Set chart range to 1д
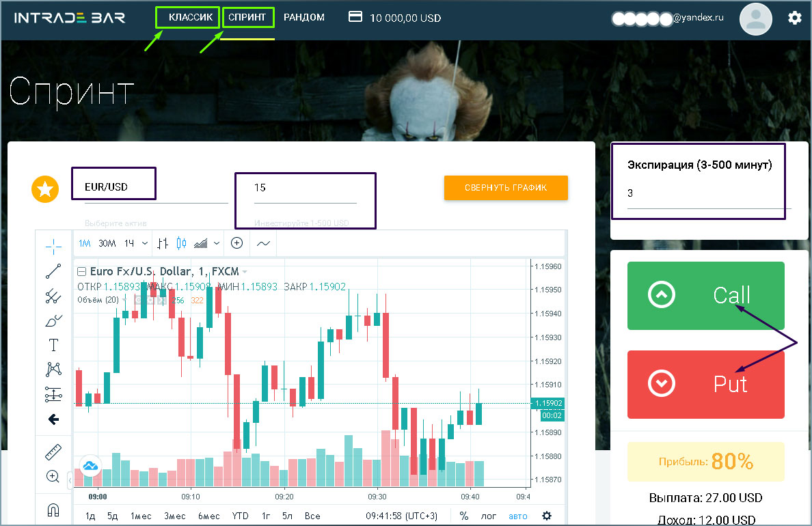The width and height of the screenshot is (812, 526). coord(90,516)
